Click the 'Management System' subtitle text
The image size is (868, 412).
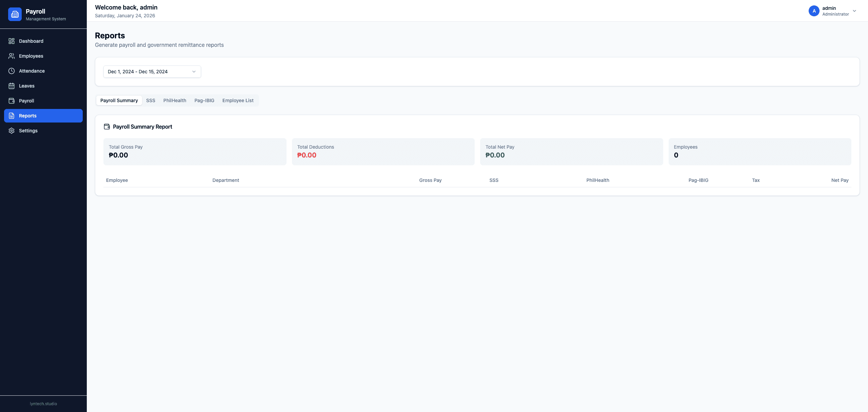point(46,19)
